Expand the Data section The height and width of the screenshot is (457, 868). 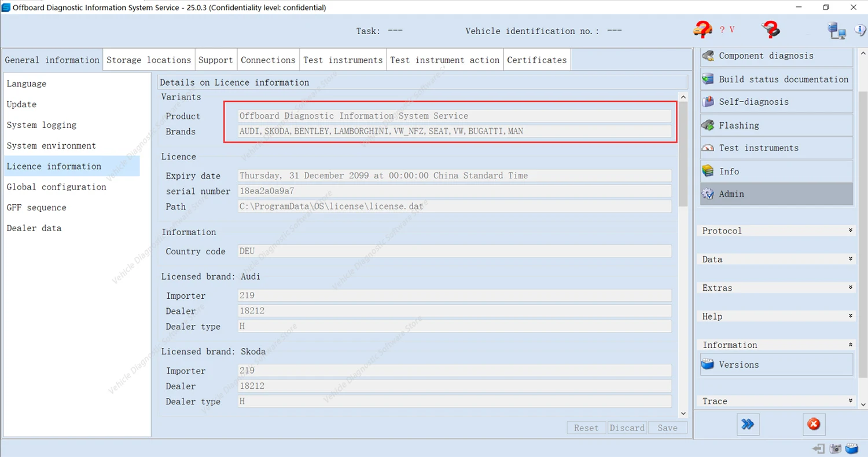point(777,259)
